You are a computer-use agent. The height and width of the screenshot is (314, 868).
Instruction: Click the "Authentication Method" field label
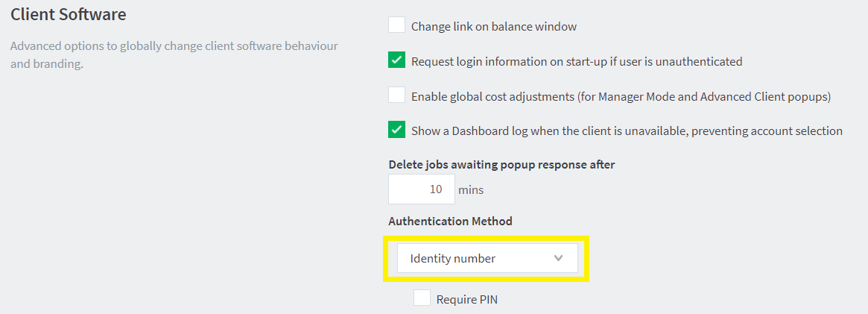click(x=450, y=222)
